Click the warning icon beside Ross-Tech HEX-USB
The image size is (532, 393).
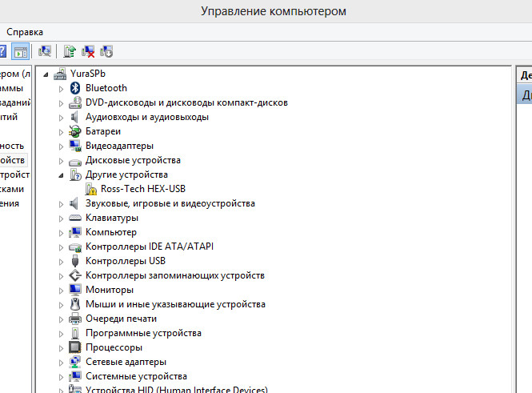pyautogui.click(x=90, y=189)
